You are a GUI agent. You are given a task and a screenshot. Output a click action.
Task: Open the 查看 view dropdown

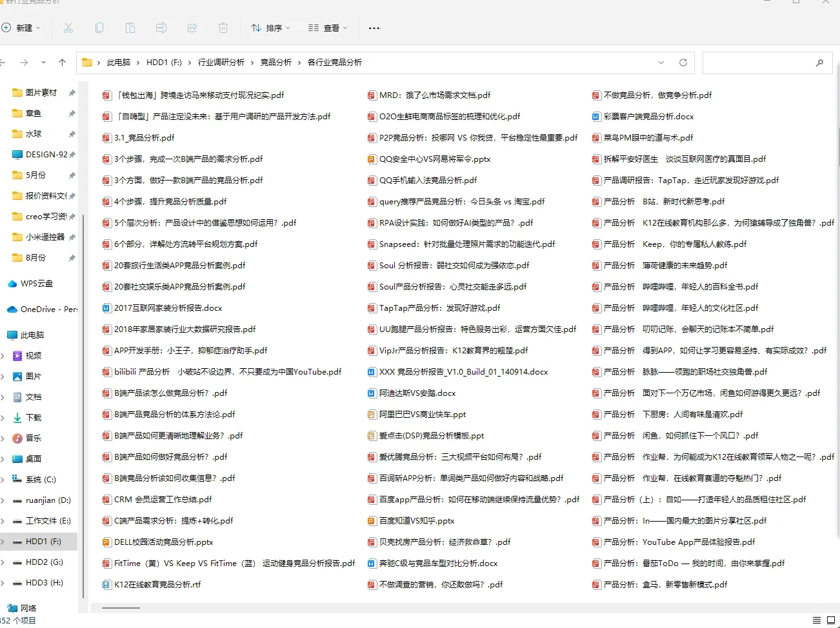pyautogui.click(x=328, y=28)
